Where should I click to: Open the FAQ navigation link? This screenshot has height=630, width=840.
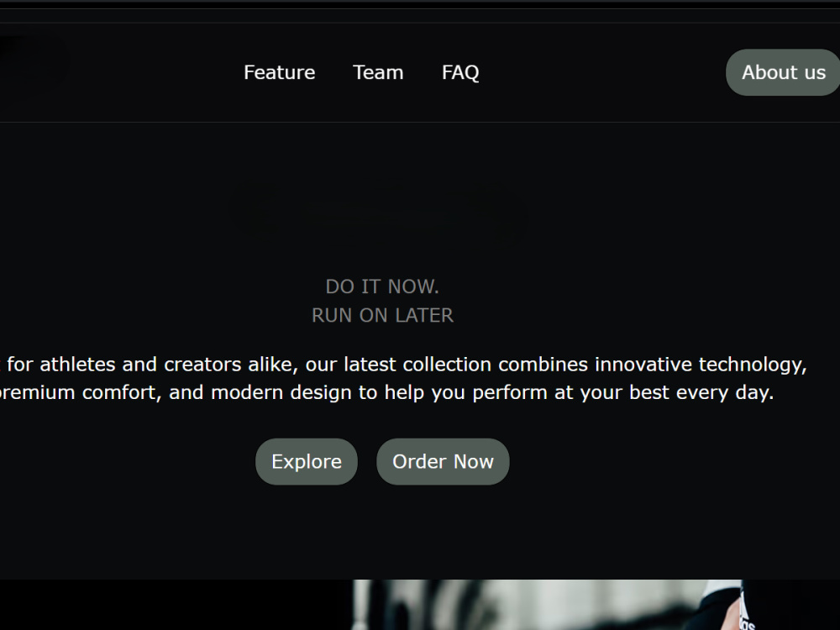click(460, 72)
